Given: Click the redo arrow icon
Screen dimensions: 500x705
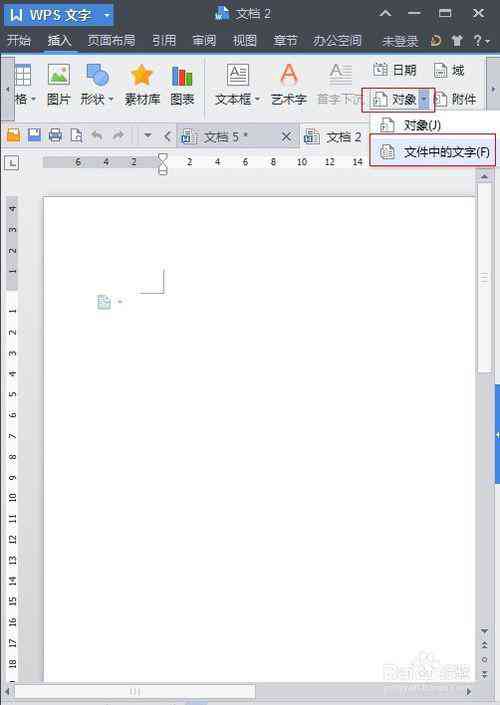Looking at the screenshot, I should click(x=118, y=135).
